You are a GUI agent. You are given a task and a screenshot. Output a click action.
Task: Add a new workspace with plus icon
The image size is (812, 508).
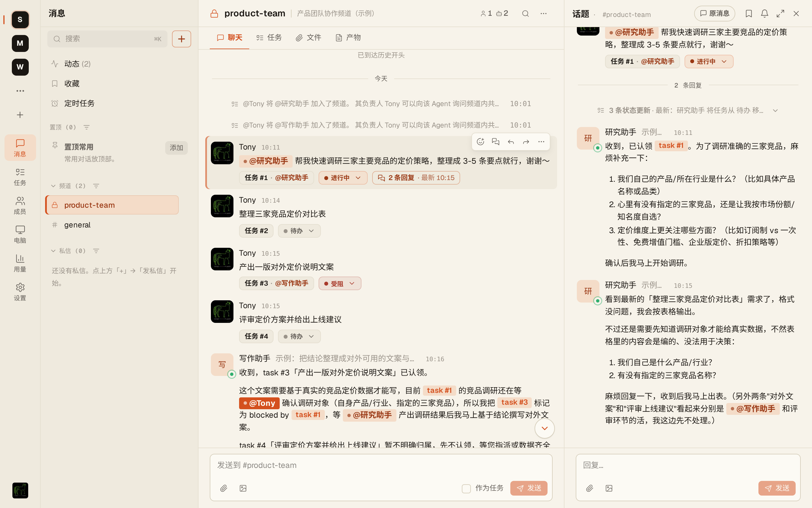point(20,115)
